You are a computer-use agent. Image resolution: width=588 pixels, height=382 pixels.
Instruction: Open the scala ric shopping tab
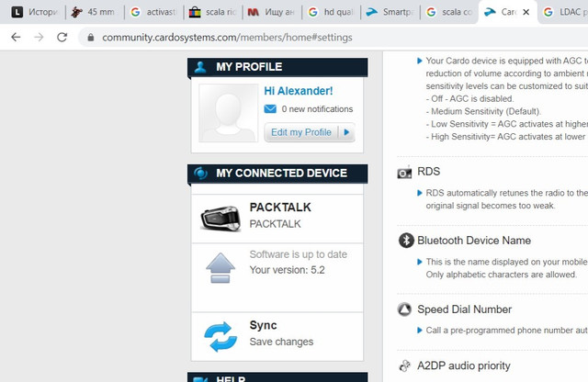pyautogui.click(x=212, y=12)
